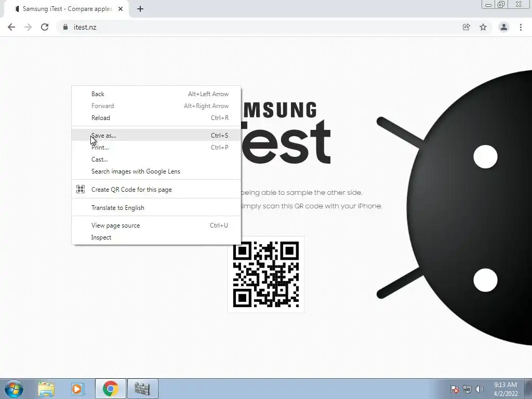
Task: Switch to the Samsung iTest tab
Action: point(66,9)
